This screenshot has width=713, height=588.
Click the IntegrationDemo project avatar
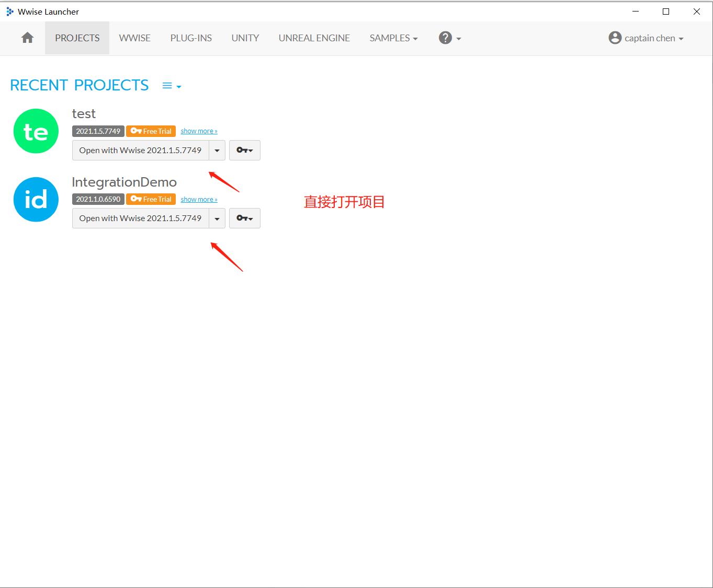[x=36, y=199]
